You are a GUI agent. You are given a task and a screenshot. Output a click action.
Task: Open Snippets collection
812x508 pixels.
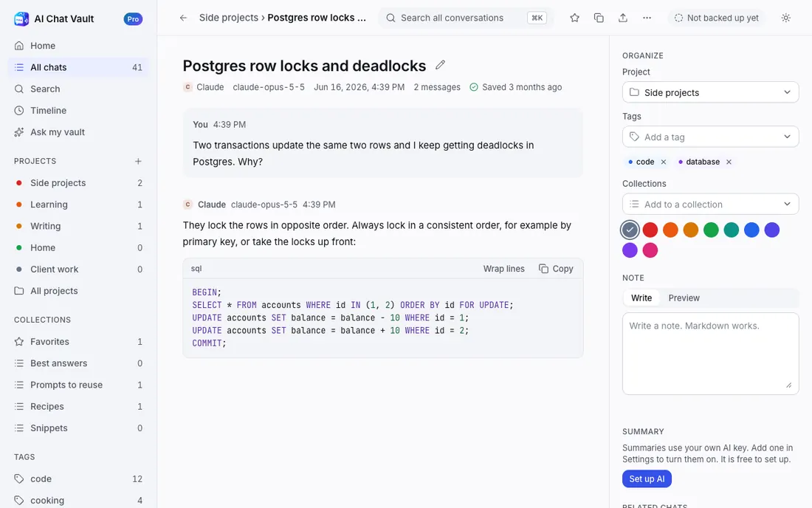click(78, 428)
